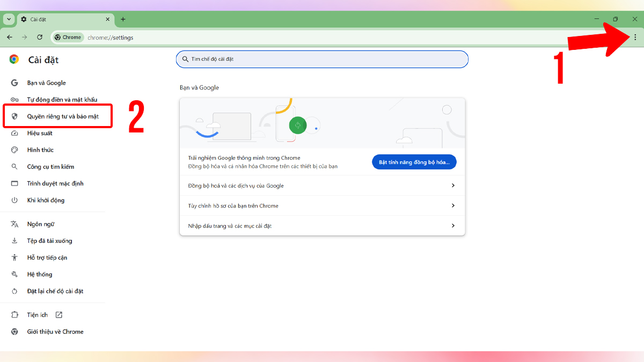Click the search icon for Công cụ tìm kiếm
This screenshot has width=644, height=362.
point(14,167)
